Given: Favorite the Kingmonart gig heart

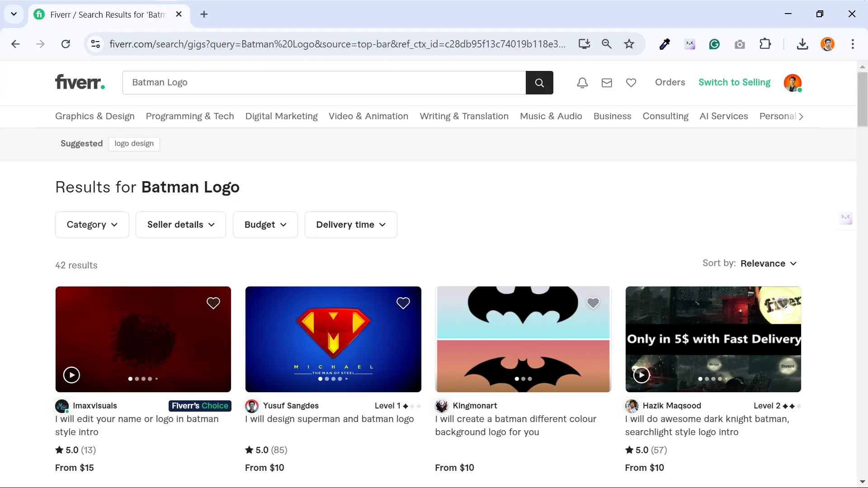Looking at the screenshot, I should pyautogui.click(x=593, y=303).
